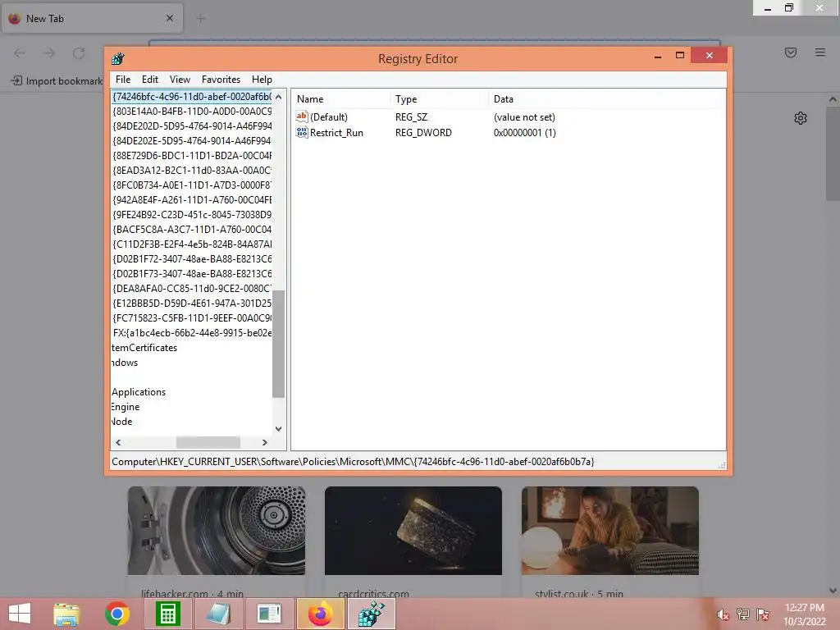
Task: Select key {942A8E4F-A261-11D1-A760-00C04F
Action: coord(192,200)
